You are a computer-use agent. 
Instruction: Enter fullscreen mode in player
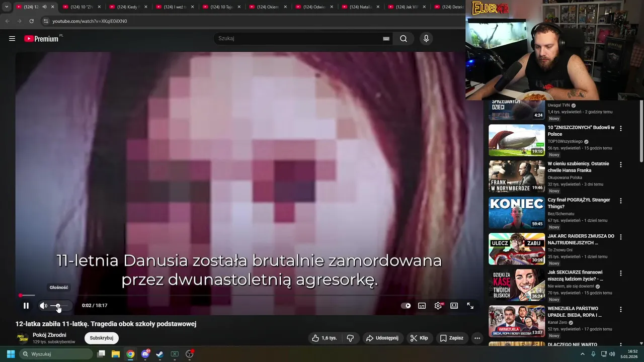470,306
